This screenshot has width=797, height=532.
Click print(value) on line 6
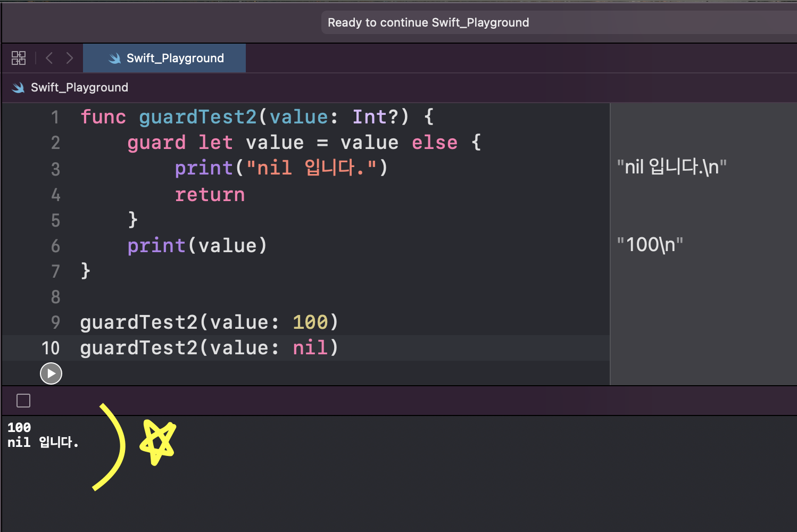coord(197,245)
